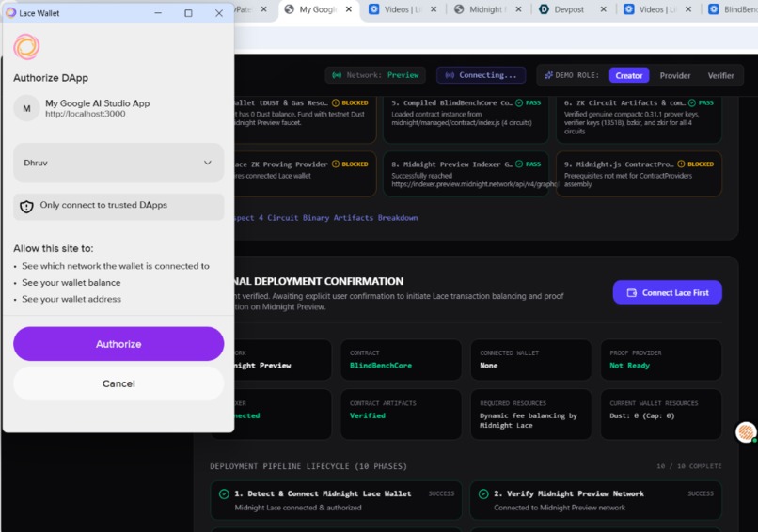Click the shield icon beside trusted DApps warning
Screen dimensions: 758x532
26,207
